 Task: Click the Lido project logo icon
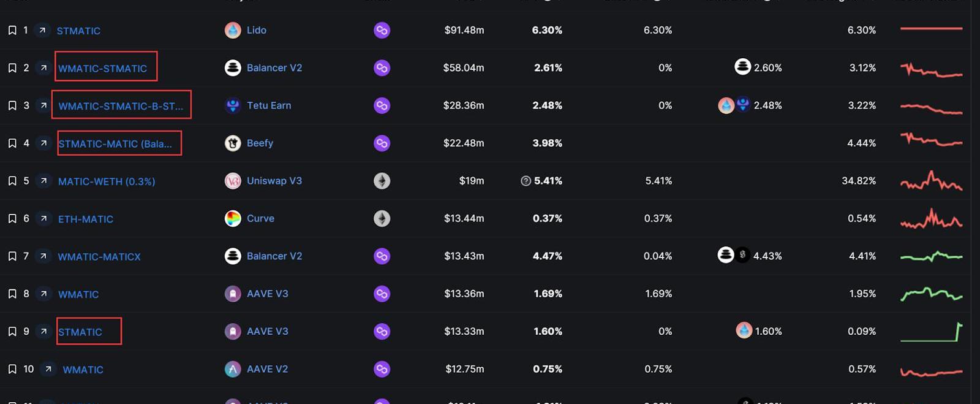pos(233,30)
